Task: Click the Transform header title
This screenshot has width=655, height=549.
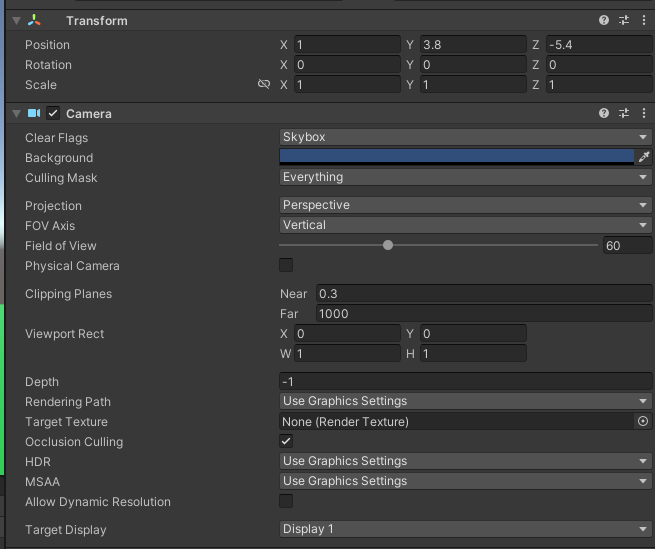Action: (97, 20)
